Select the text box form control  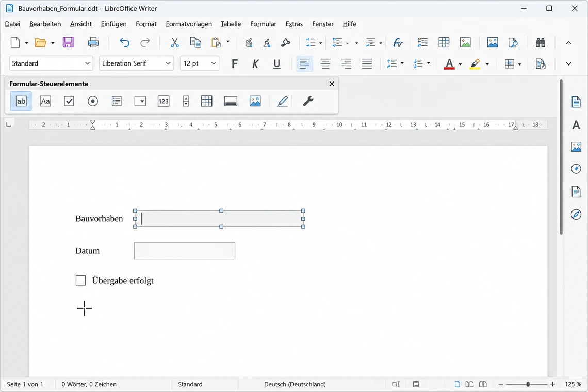21,101
